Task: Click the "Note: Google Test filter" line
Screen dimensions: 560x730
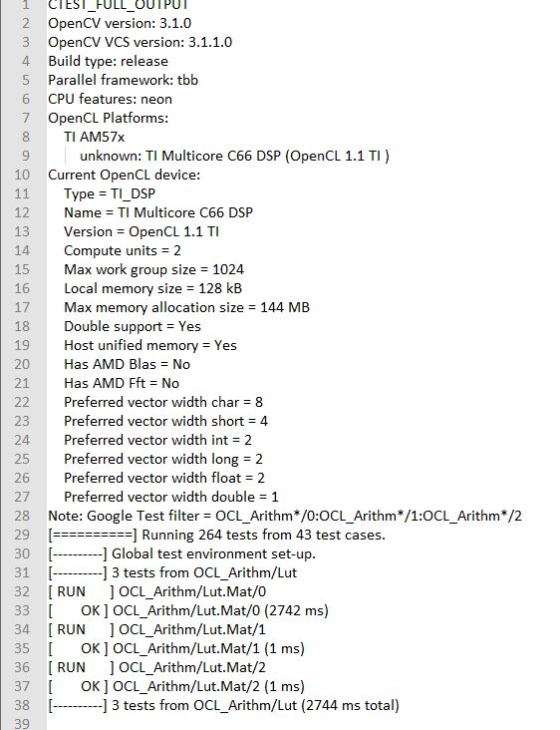Action: (x=285, y=516)
